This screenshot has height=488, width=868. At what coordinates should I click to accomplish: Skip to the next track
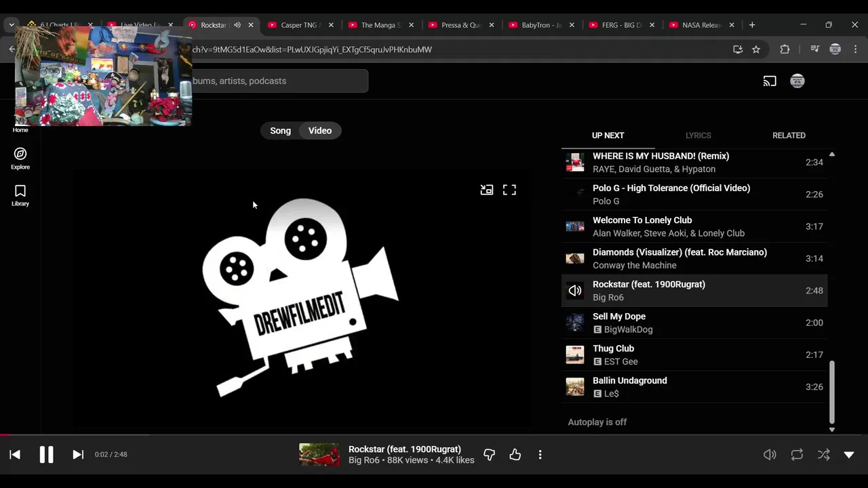coord(78,455)
